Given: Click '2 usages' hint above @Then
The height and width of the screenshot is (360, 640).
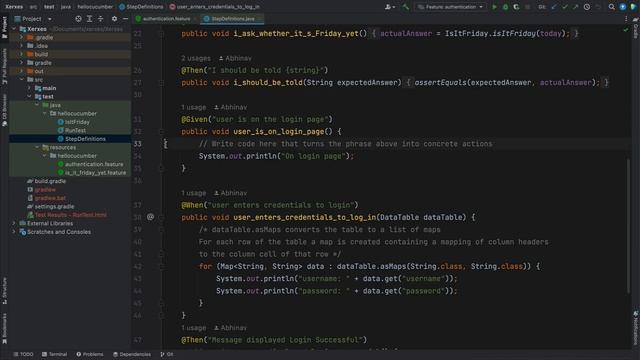Looking at the screenshot, I should coord(196,58).
